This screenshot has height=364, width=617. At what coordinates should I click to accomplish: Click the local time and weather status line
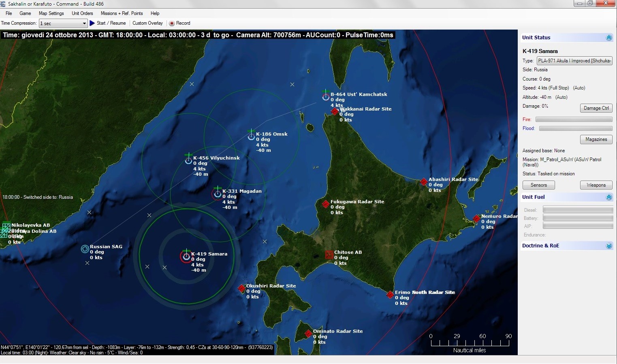[x=72, y=353]
